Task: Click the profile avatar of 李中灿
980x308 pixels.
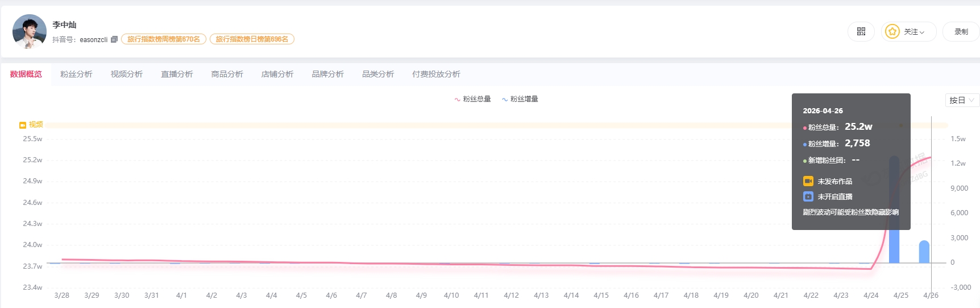Action: 29,31
